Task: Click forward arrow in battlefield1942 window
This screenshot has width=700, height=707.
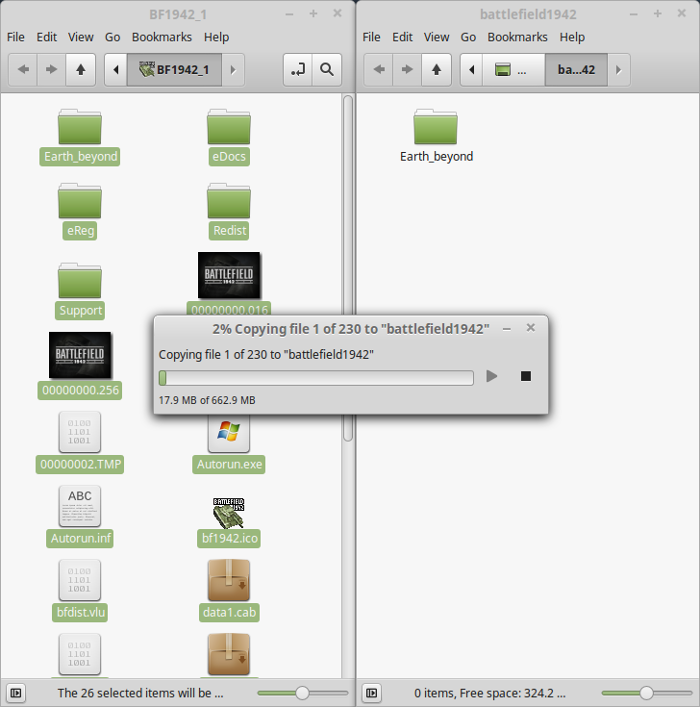Action: coord(407,69)
